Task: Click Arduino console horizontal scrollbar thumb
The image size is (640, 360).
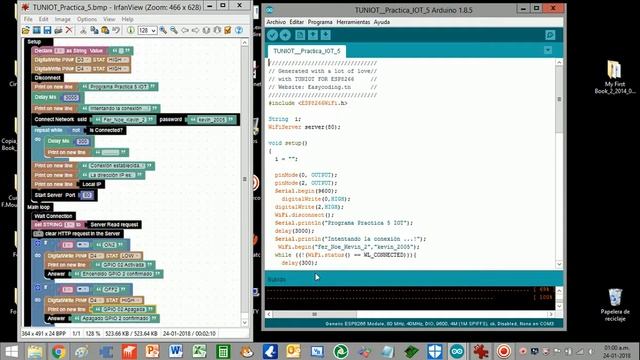Action: (315, 314)
